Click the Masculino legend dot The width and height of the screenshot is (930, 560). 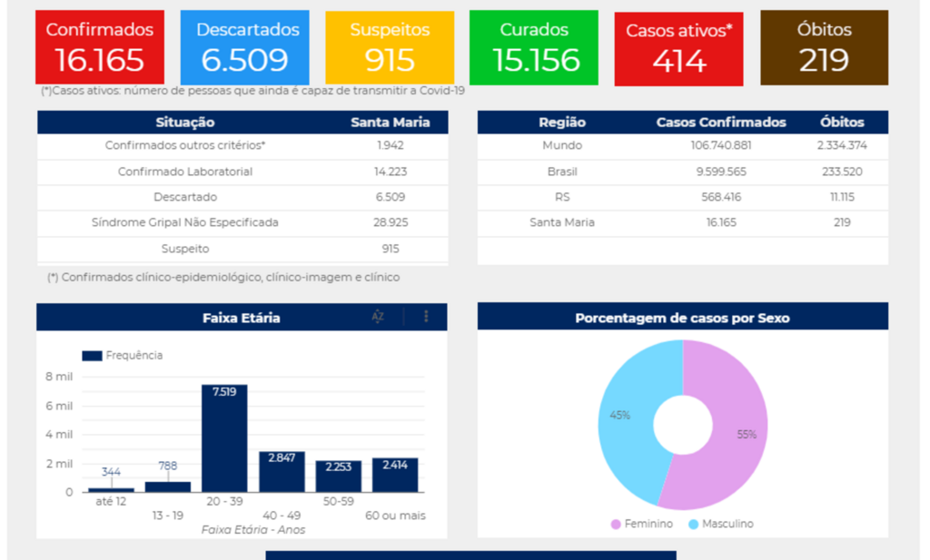point(694,525)
